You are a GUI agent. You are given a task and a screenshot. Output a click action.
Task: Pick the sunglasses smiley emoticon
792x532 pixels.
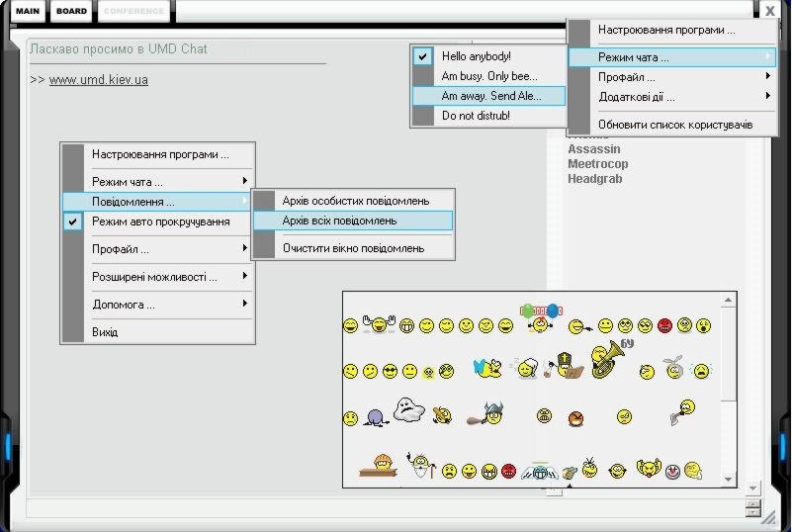coord(390,371)
